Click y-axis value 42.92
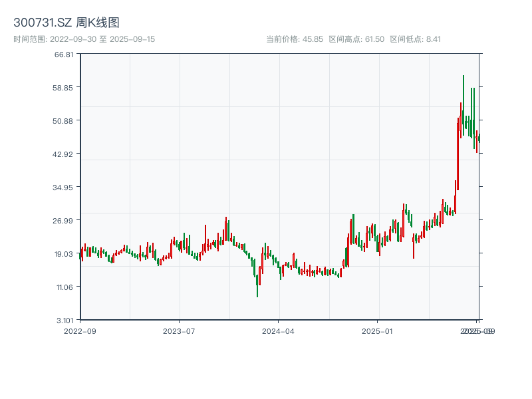 tap(63, 154)
